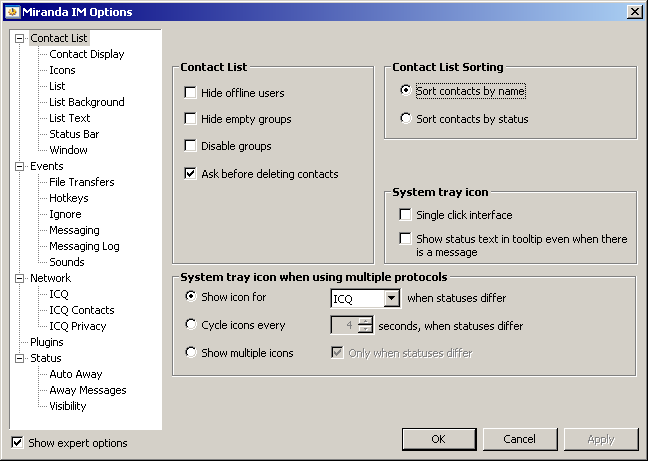Select Status category in tree

coord(45,358)
